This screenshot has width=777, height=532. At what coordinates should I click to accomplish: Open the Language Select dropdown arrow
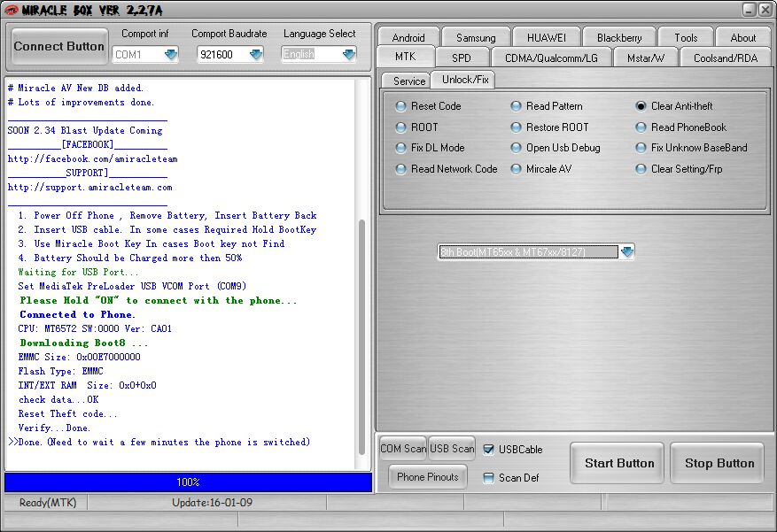click(349, 54)
